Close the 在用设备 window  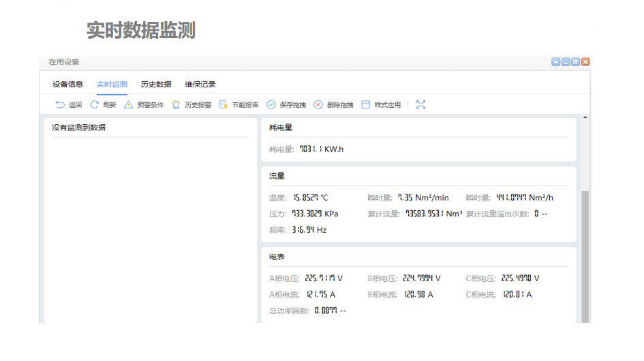585,62
